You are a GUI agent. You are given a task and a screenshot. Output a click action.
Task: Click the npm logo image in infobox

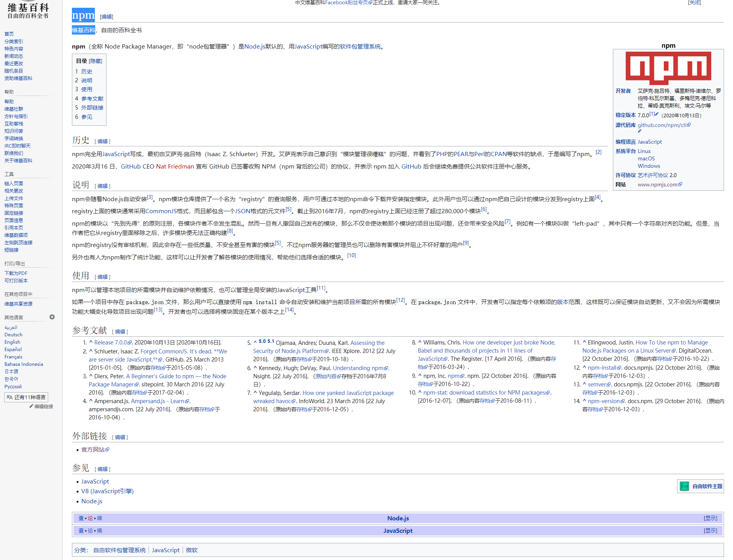pos(668,68)
